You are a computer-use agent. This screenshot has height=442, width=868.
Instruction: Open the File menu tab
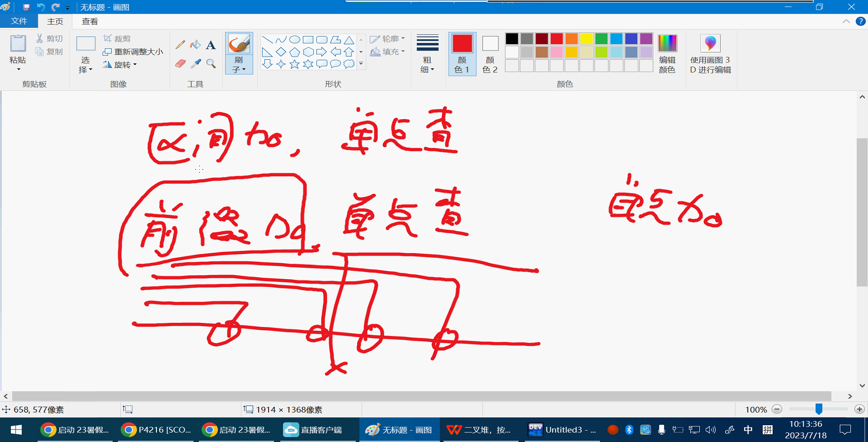click(19, 21)
